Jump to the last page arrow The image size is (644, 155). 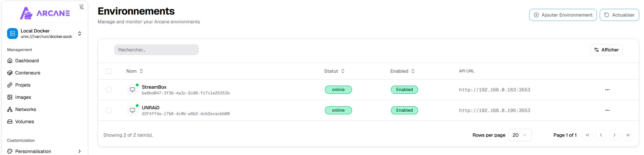click(x=628, y=135)
